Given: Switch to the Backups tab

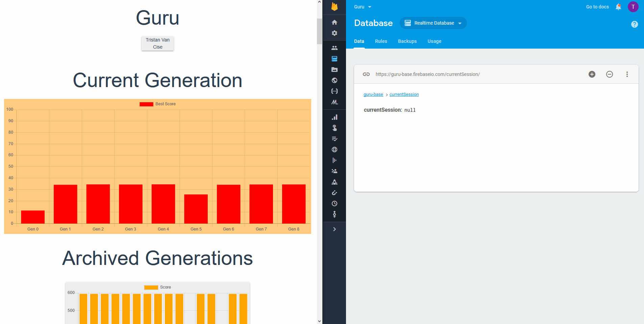Looking at the screenshot, I should click(x=407, y=41).
